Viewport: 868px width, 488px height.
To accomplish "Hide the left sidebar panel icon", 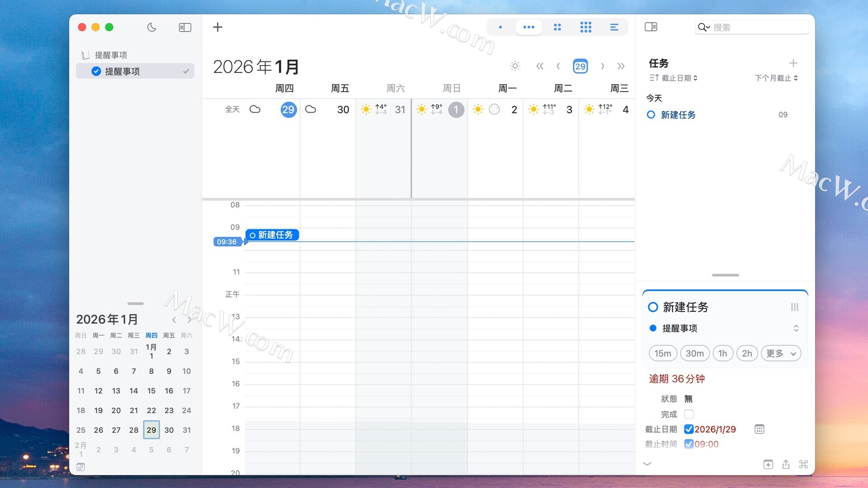I will 185,27.
